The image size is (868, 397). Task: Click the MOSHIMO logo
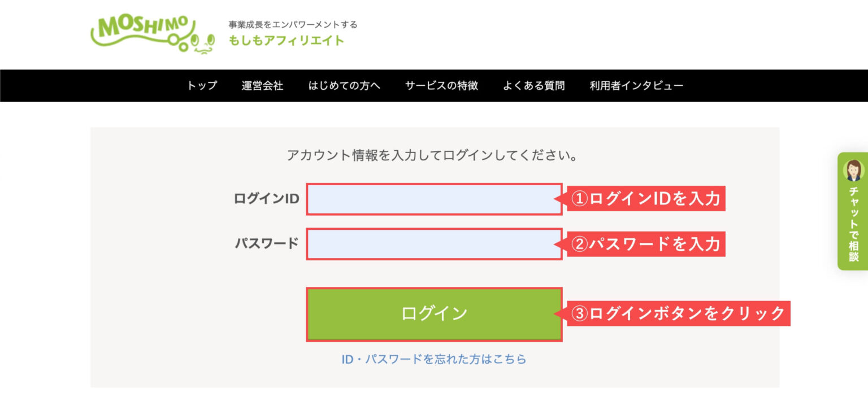point(144,32)
